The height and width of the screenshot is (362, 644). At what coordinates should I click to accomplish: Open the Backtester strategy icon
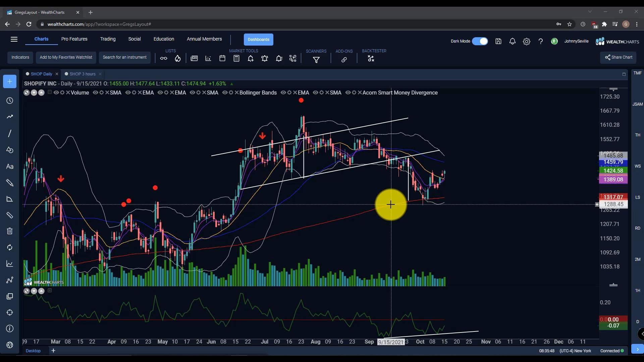pos(371,59)
